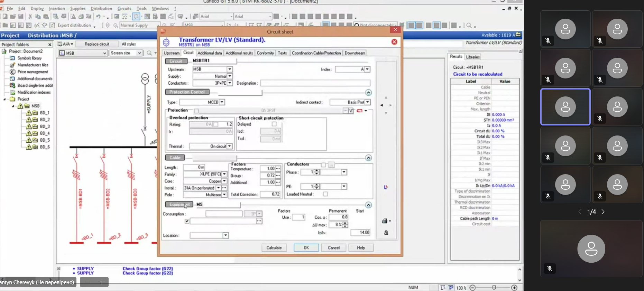The image size is (644, 291).
Task: Open the protection Type MCCB dropdown
Action: [222, 102]
